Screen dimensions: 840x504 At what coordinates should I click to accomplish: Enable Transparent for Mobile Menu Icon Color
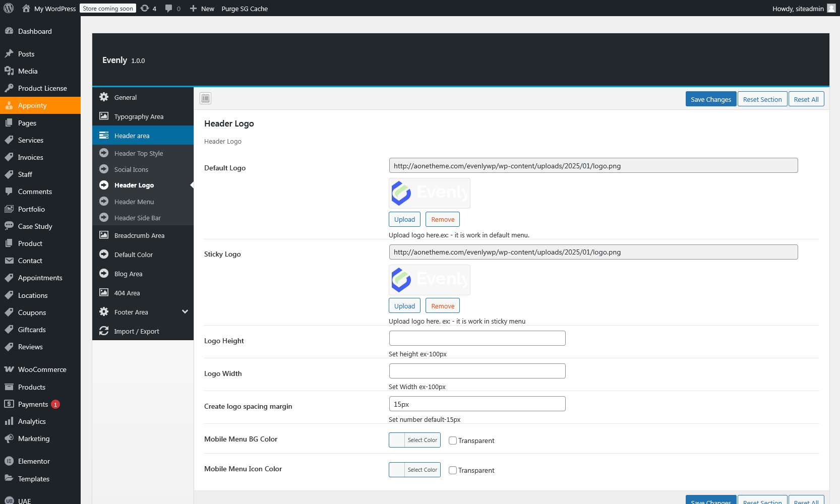pyautogui.click(x=453, y=470)
